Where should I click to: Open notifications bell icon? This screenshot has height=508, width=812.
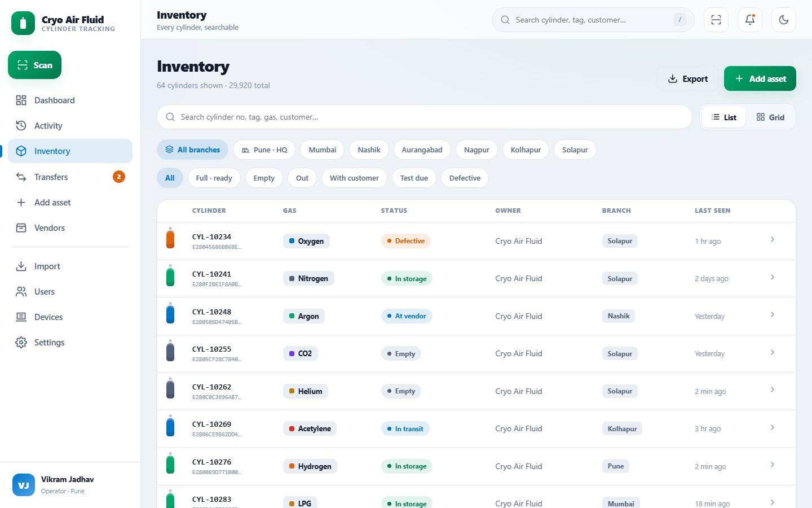pyautogui.click(x=750, y=20)
